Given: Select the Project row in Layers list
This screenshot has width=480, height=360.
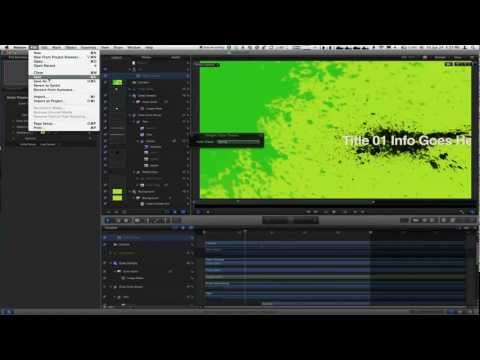Looking at the screenshot, I should (x=146, y=63).
